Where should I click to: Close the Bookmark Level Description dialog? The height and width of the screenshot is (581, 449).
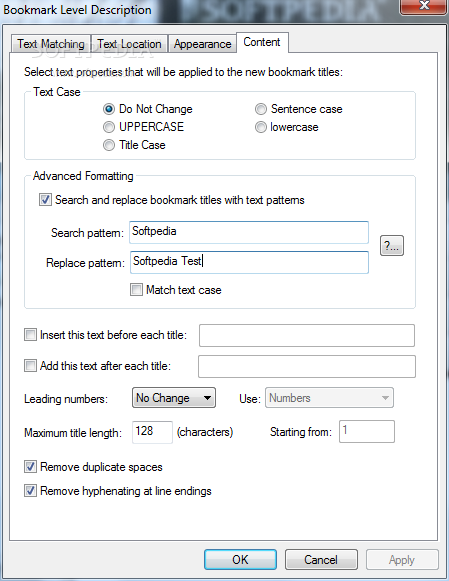click(x=423, y=6)
